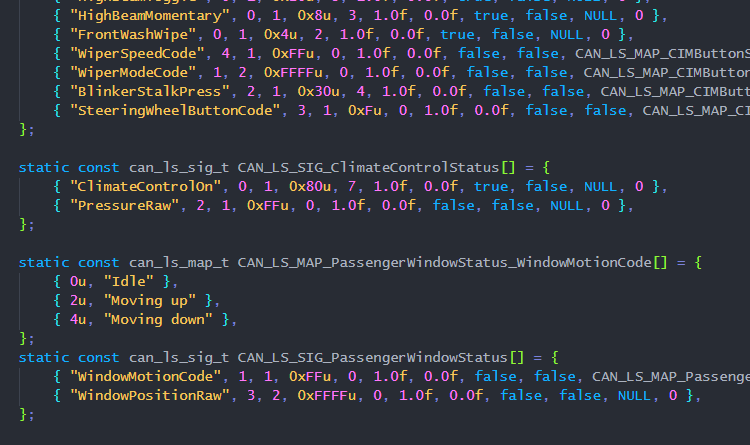Click the "Moving up" string
Image resolution: width=750 pixels, height=445 pixels.
[x=150, y=301]
